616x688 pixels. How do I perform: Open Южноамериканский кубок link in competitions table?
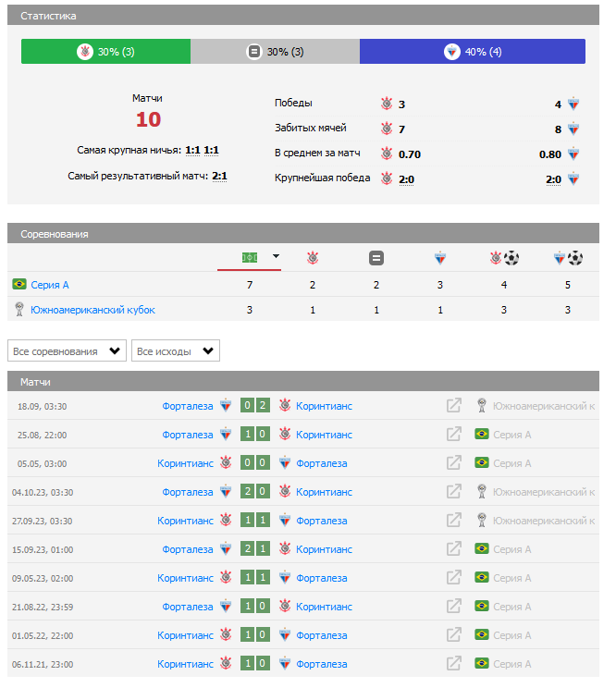point(92,311)
